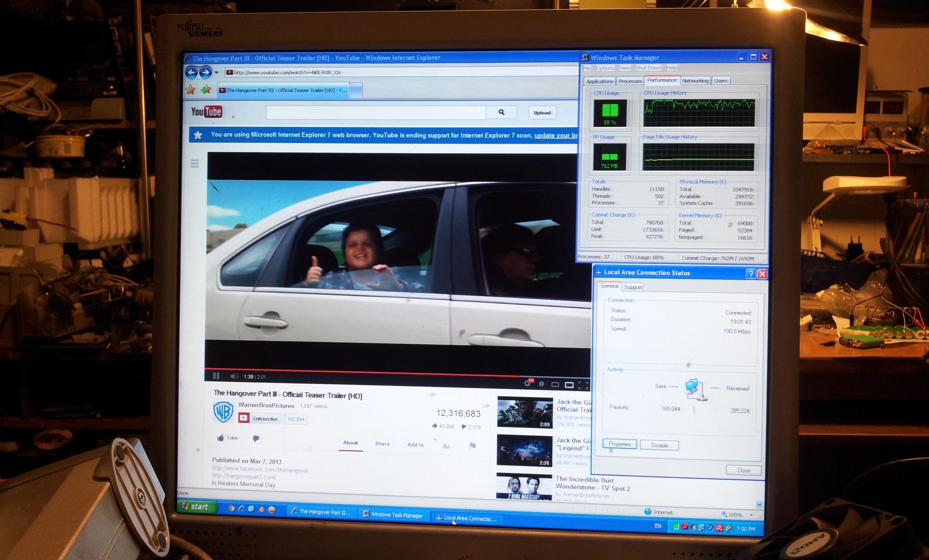Viewport: 929px width, 560px height.
Task: Open the YouTube logo home link
Action: pos(206,112)
